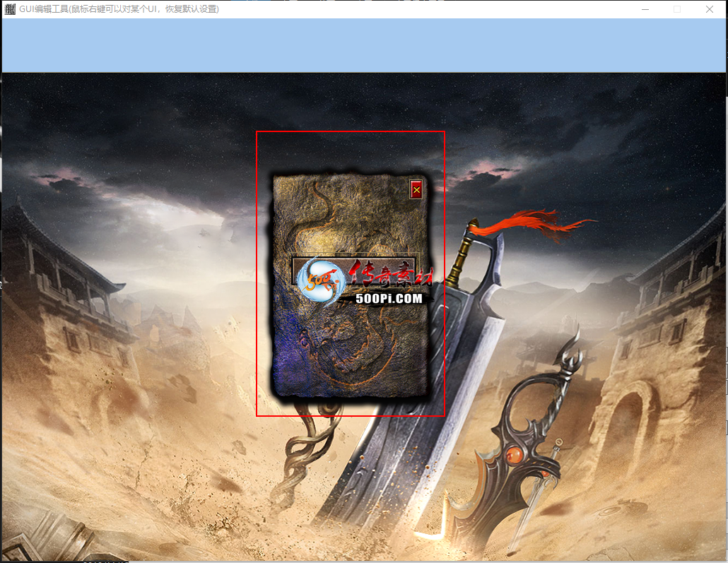Click the GUI编辑工具 title bar text
The height and width of the screenshot is (563, 728).
point(119,8)
